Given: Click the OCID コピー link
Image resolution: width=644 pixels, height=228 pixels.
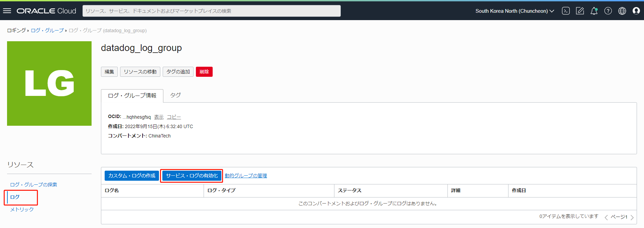Looking at the screenshot, I should coord(174,117).
